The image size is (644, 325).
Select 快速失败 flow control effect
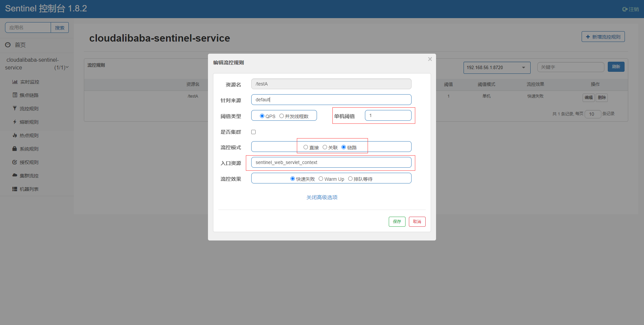293,179
